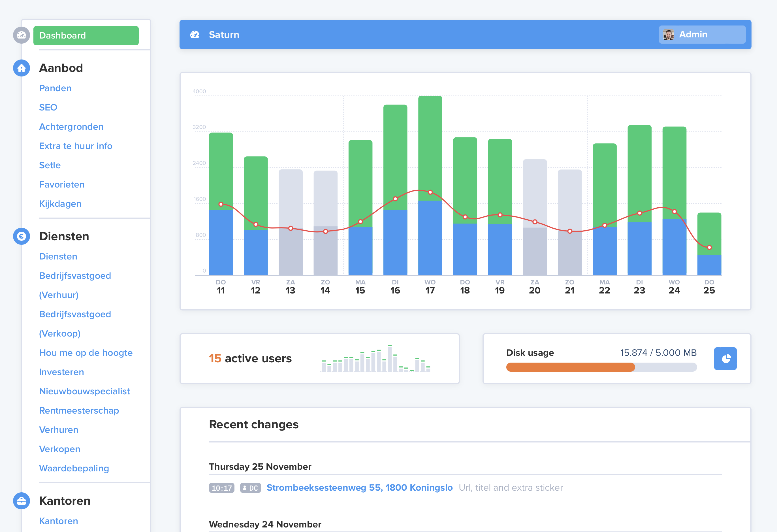Select the Dashboard menu item
Viewport: 777px width, 532px height.
(x=86, y=35)
